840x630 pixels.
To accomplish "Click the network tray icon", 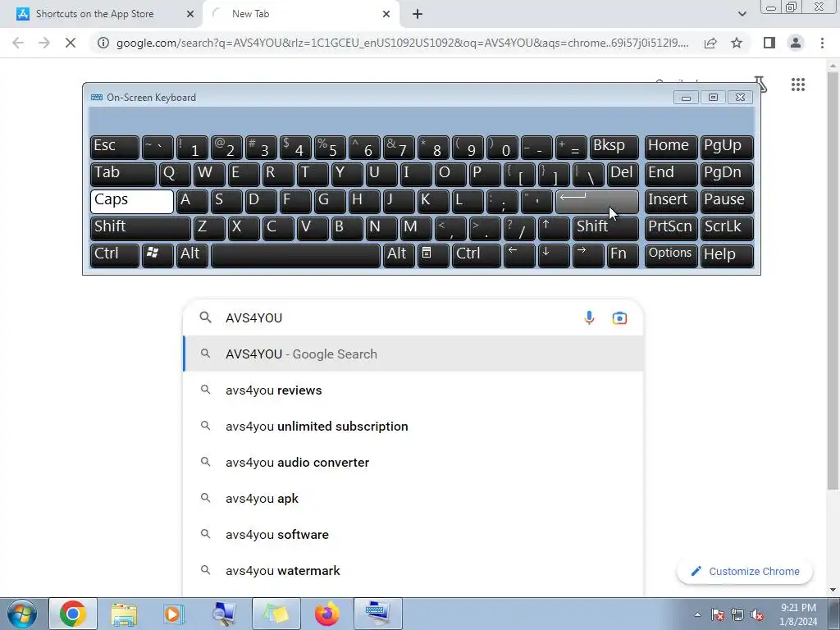I will click(737, 614).
